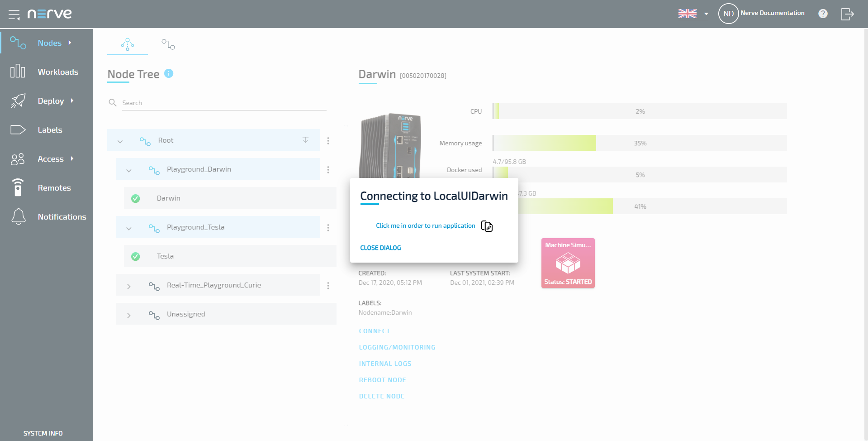Open the language flag dropdown

coord(693,14)
